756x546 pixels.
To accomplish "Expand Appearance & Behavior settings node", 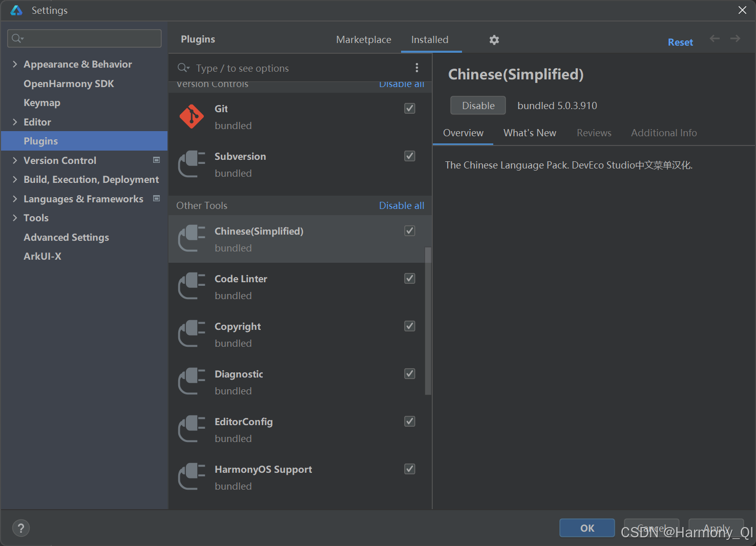I will [15, 64].
